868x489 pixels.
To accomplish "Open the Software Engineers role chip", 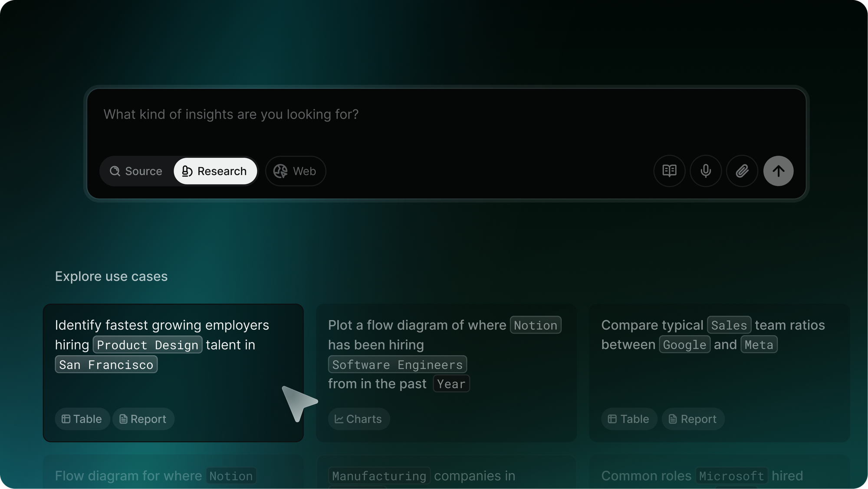I will (x=397, y=365).
